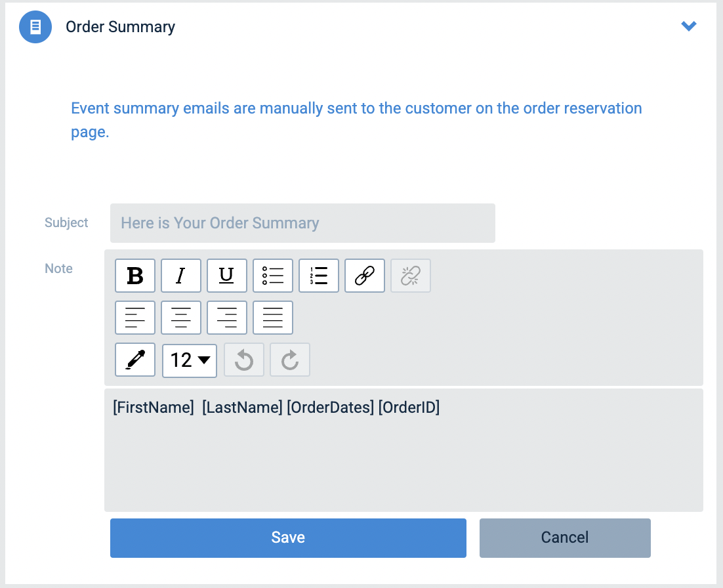Cancel editing the order summary email
Screen dimensions: 723x588
[x=565, y=537]
